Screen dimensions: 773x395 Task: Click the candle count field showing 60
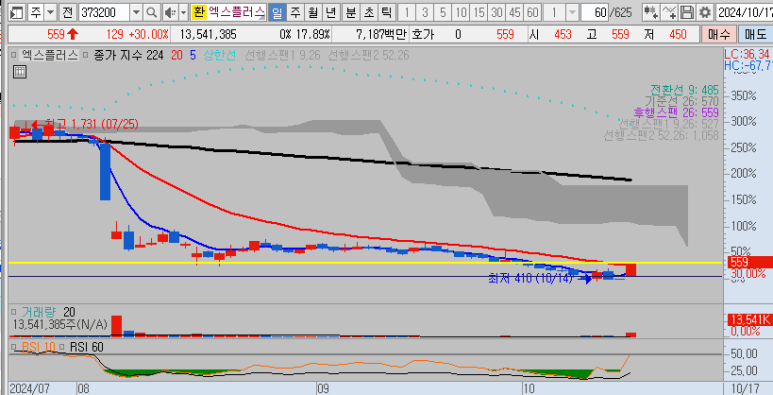(x=594, y=12)
